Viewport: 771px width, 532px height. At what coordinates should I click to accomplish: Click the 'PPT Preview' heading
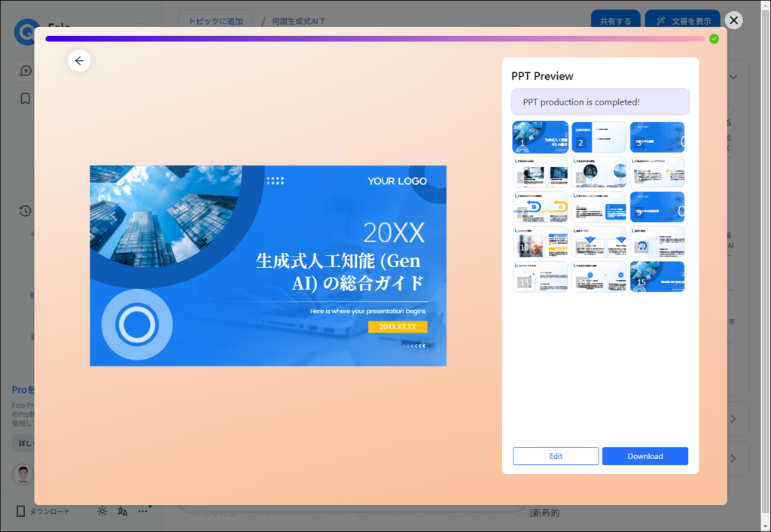542,76
